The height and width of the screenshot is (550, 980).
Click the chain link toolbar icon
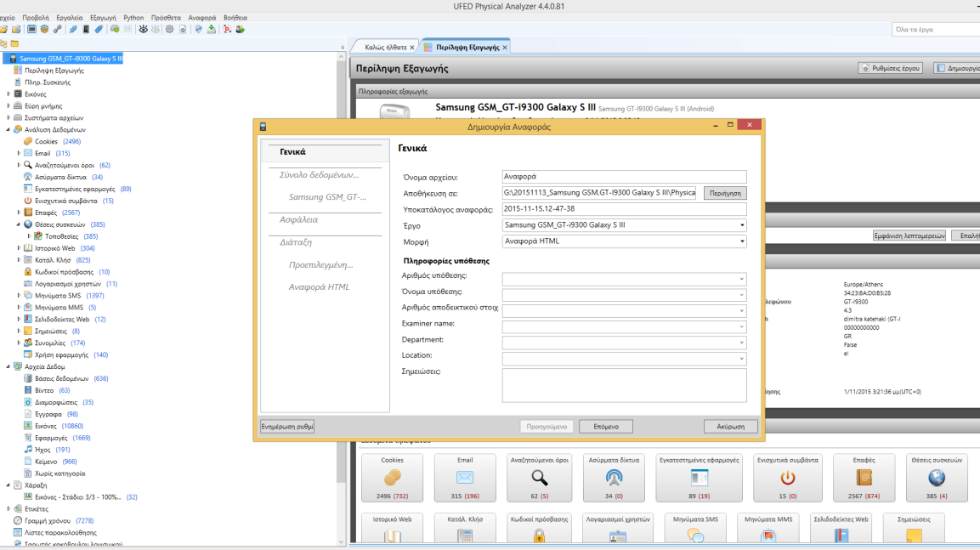(58, 30)
